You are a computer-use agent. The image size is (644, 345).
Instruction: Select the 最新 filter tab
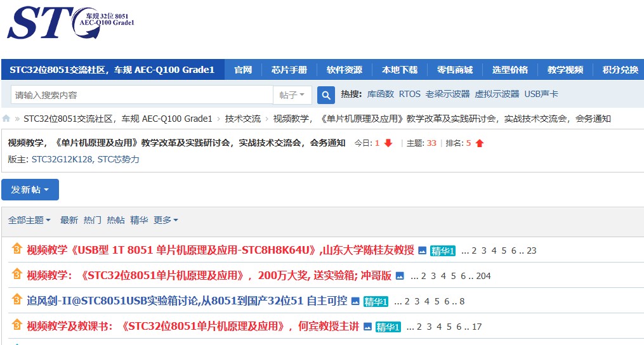69,220
